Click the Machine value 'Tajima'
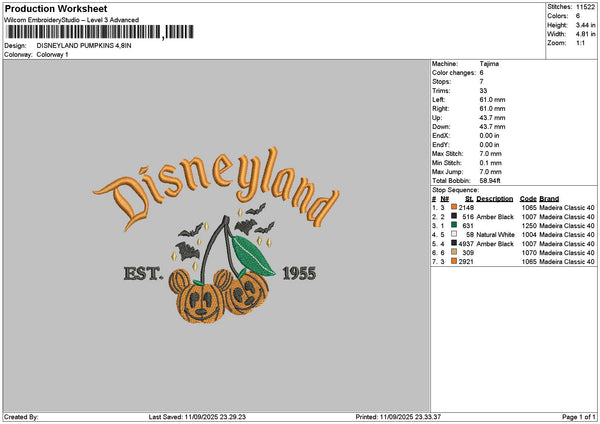 [489, 64]
